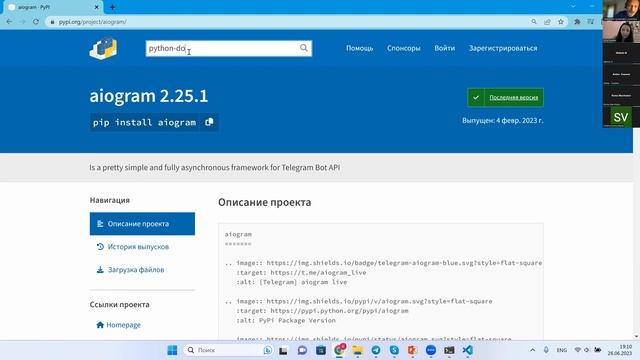Image resolution: width=640 pixels, height=360 pixels.
Task: Click the checkmark on latest version badge
Action: click(x=476, y=98)
